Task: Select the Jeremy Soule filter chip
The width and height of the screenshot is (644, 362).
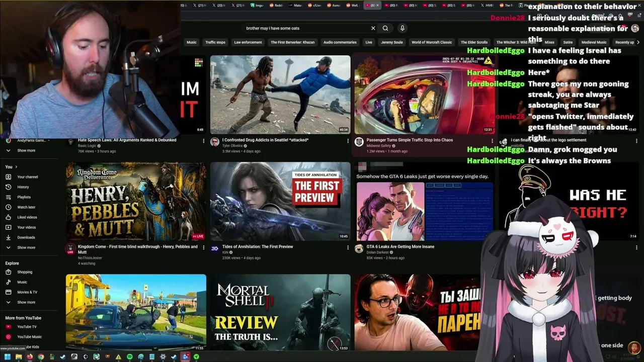Action: pyautogui.click(x=392, y=42)
